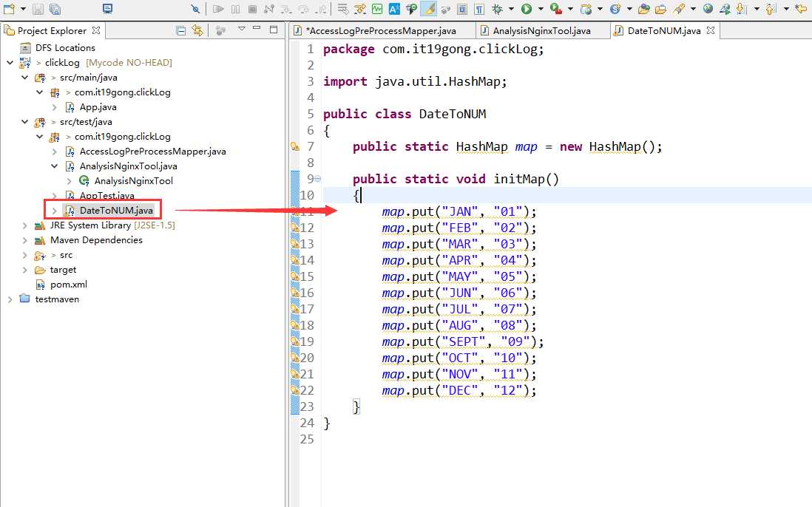
Task: Open the Debug dropdown arrow
Action: coord(511,9)
